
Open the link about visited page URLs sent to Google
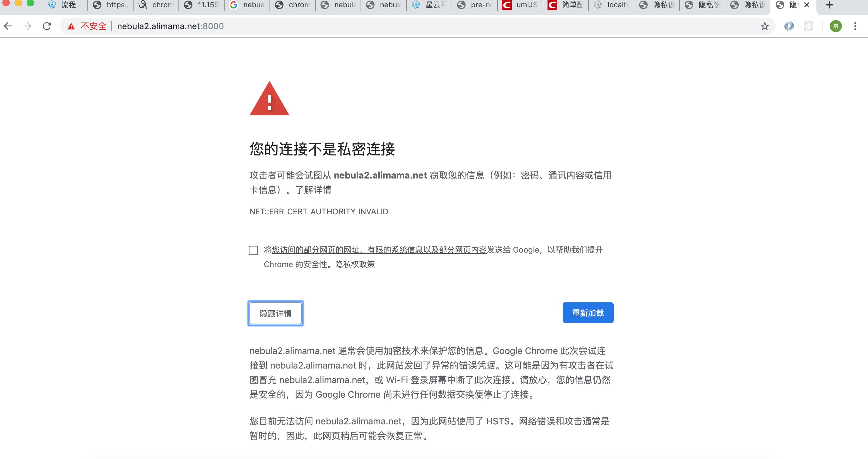point(379,250)
